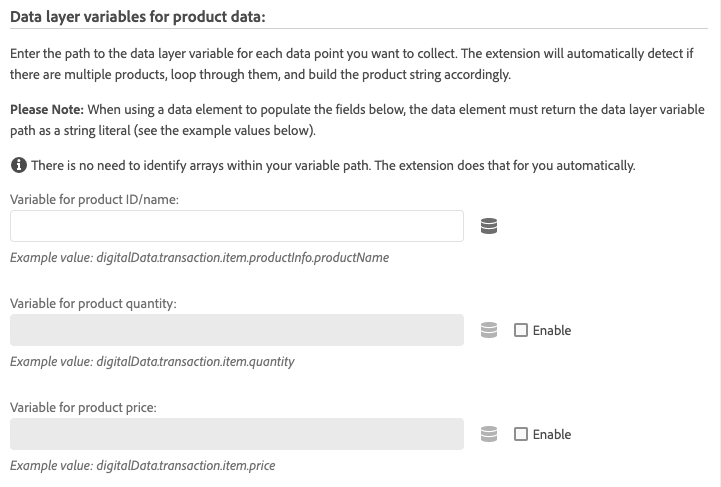The image size is (721, 487).
Task: Open data element picker for product quantity
Action: point(489,330)
